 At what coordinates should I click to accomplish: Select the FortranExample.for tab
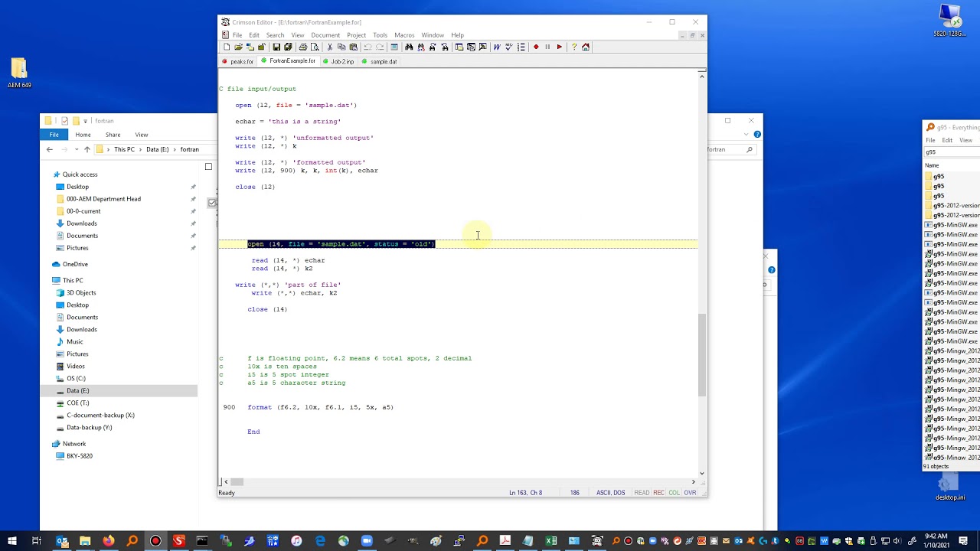[x=289, y=60]
